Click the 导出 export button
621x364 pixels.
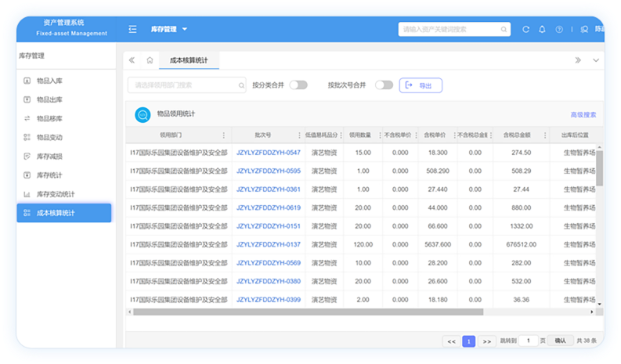(421, 85)
